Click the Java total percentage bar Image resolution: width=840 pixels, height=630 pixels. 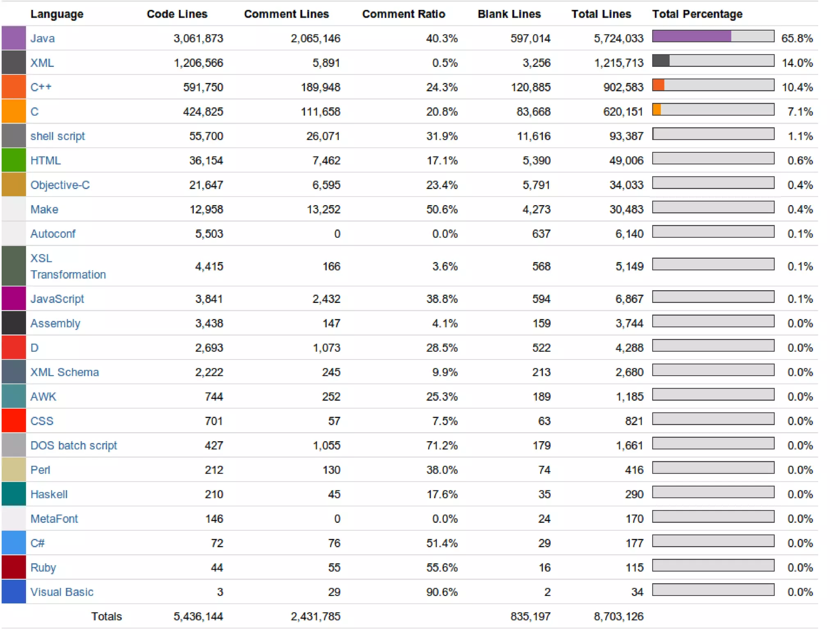point(713,37)
